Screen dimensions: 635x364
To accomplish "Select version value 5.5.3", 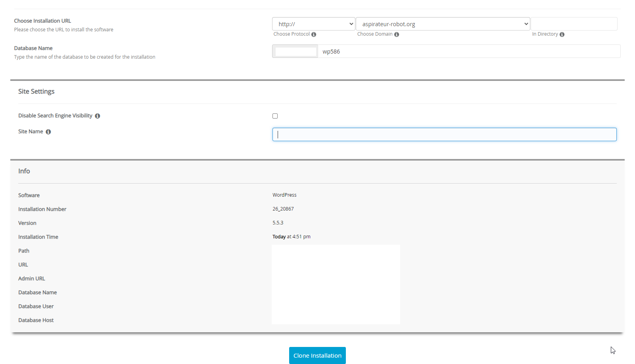I will click(278, 223).
